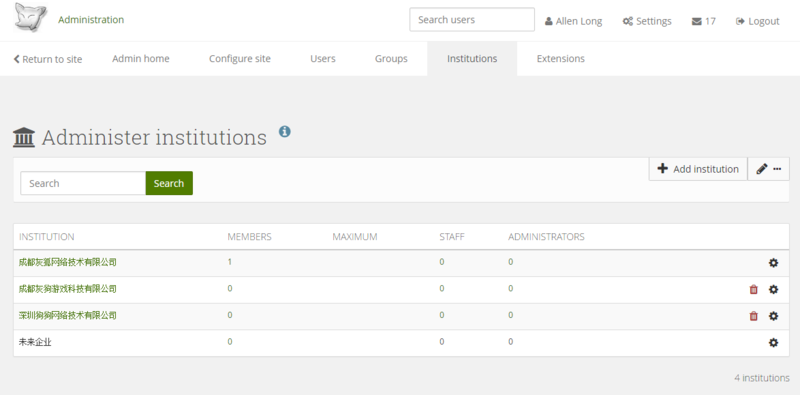Click the STAFF column header

tap(452, 237)
